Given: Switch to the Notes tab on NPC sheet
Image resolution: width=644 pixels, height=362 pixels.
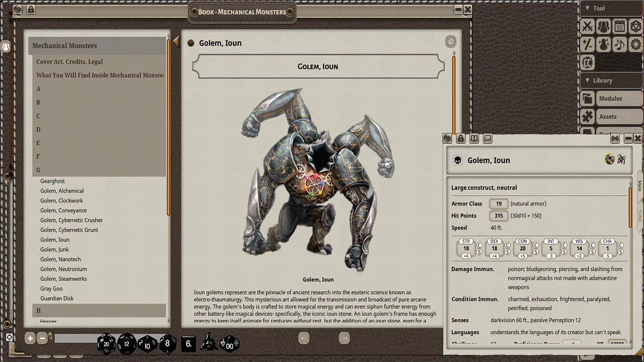Looking at the screenshot, I should point(639,216).
